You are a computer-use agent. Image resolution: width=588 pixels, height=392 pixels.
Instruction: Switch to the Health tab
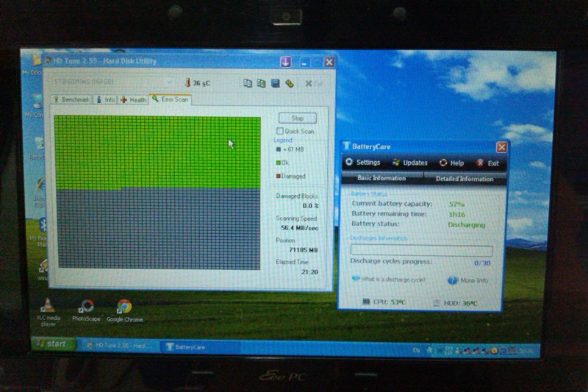(x=134, y=99)
